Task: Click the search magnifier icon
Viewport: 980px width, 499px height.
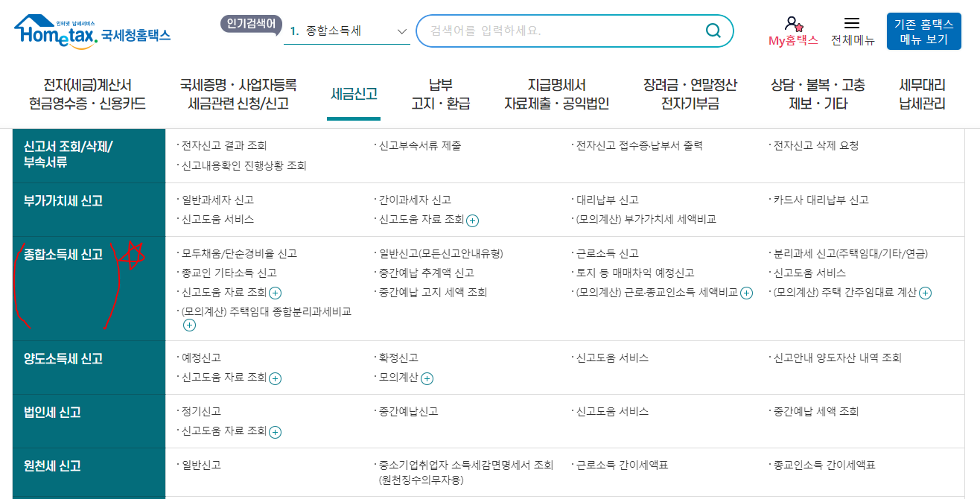Action: coord(713,31)
